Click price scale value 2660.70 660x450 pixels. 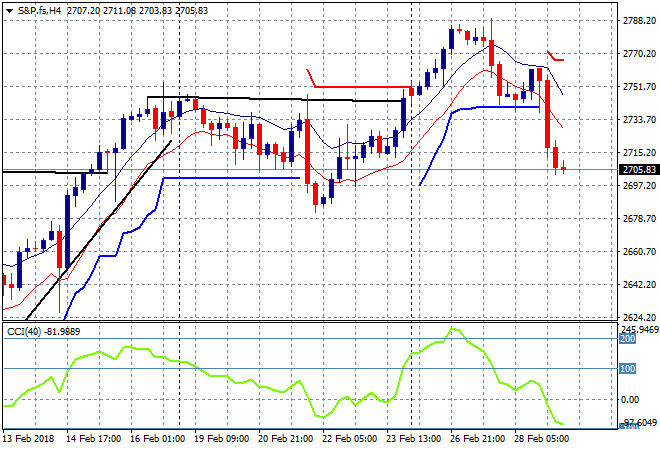(639, 252)
